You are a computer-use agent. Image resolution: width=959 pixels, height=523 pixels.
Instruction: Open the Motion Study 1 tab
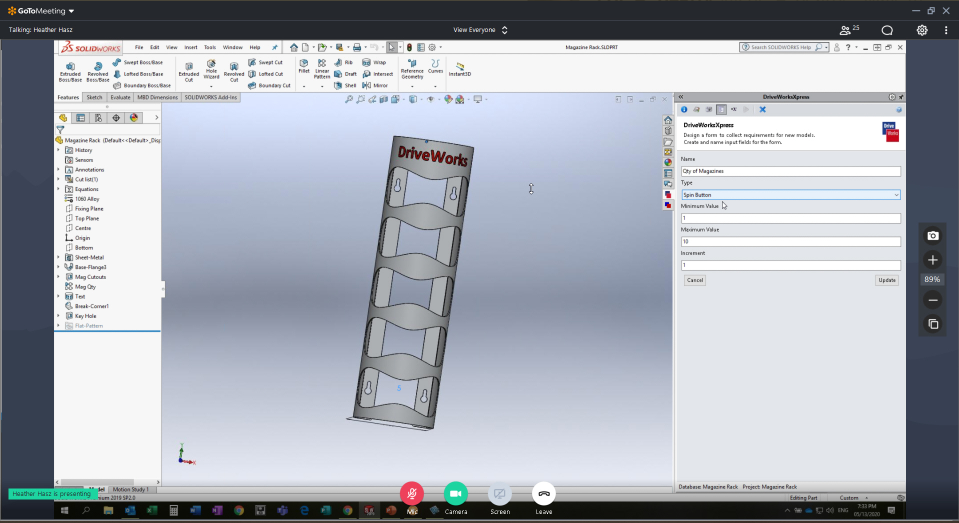click(x=130, y=489)
